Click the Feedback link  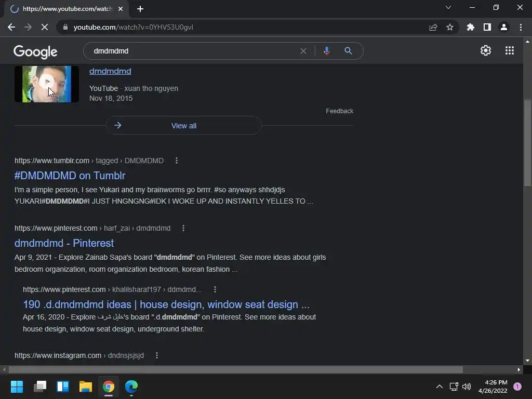pyautogui.click(x=340, y=111)
